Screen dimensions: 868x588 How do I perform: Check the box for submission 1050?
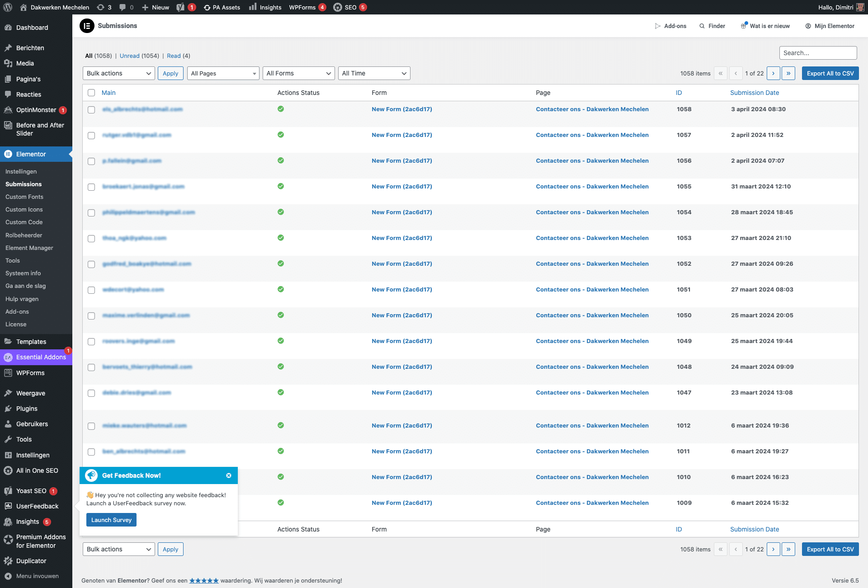[91, 316]
